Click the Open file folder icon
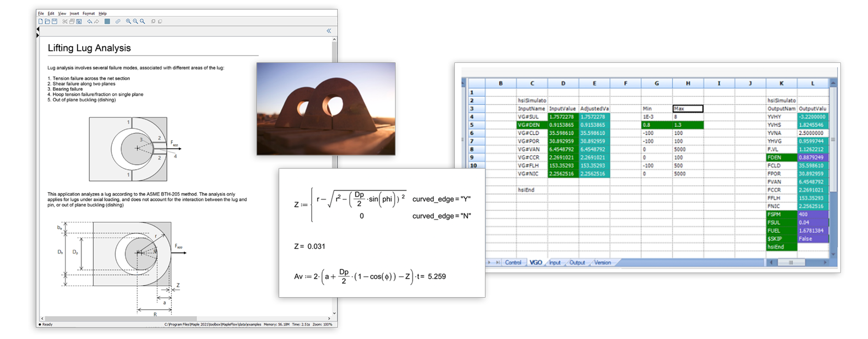The width and height of the screenshot is (868, 339). (x=47, y=21)
